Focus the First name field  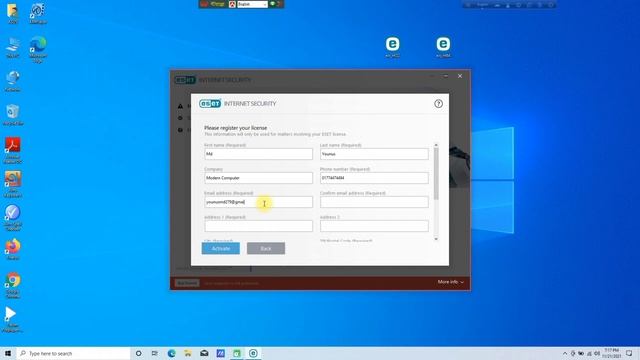click(258, 154)
